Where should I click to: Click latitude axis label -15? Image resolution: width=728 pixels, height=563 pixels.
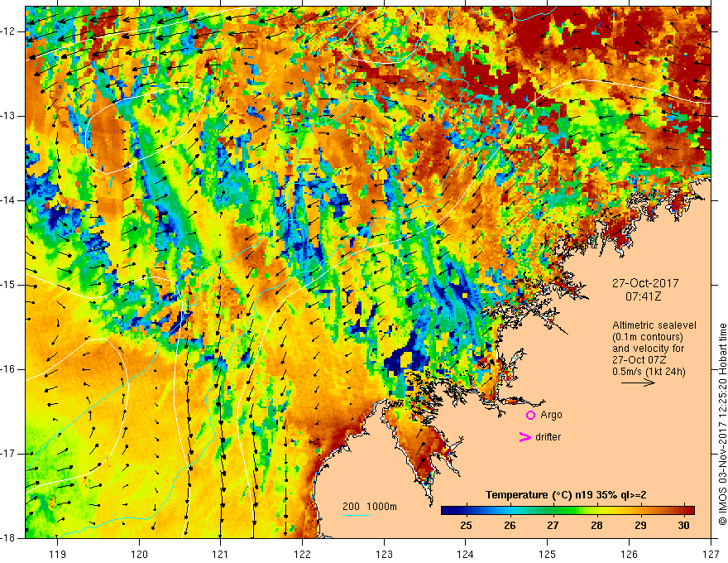9,285
